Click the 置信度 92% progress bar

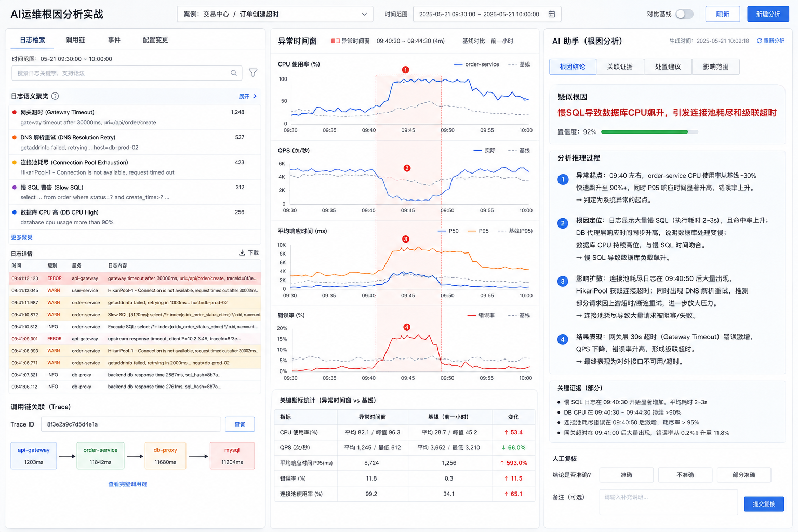click(x=649, y=132)
